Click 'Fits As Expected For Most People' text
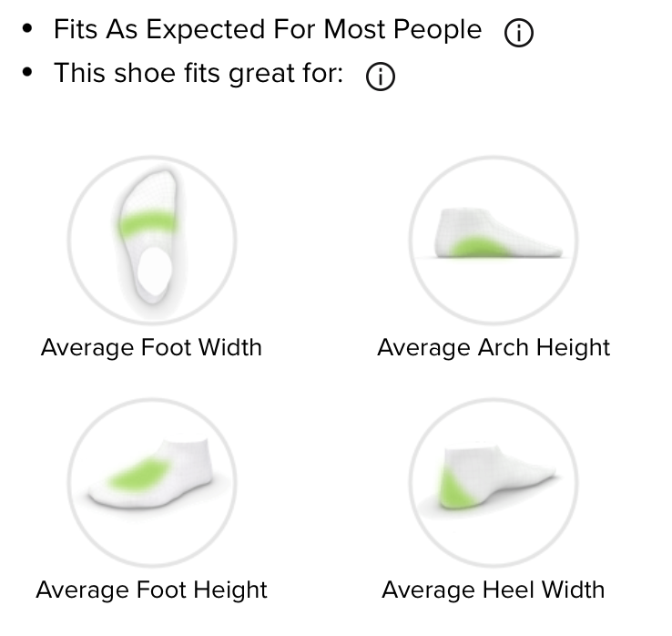This screenshot has width=672, height=636. tap(268, 30)
